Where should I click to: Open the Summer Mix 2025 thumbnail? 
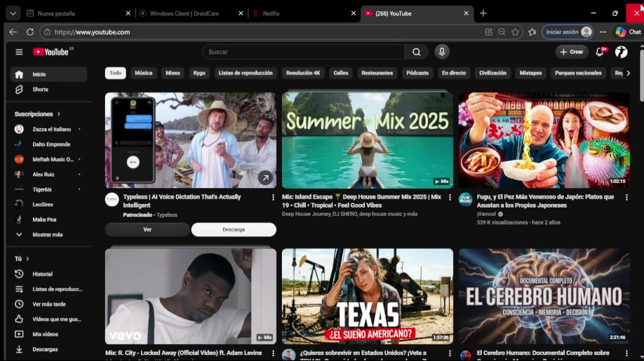[367, 140]
